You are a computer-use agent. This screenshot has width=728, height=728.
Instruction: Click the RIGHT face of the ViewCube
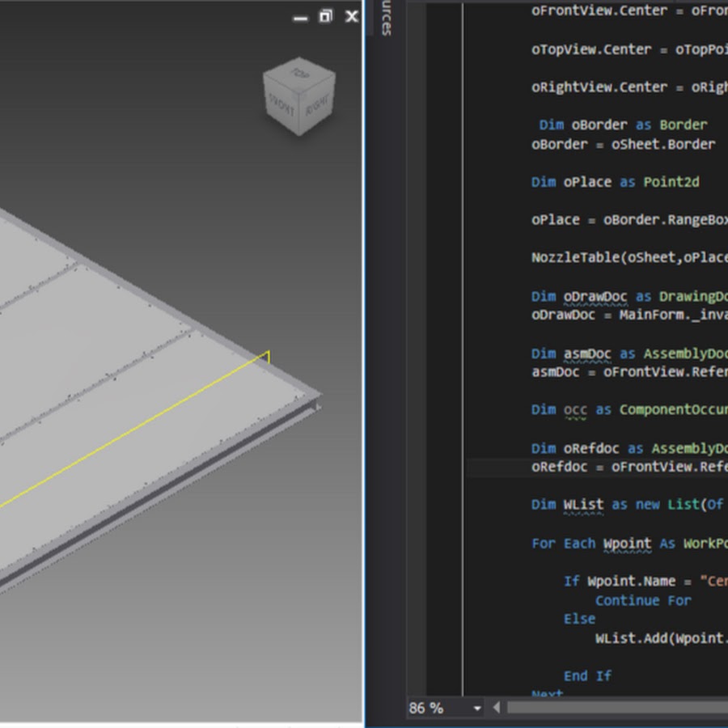point(318,105)
